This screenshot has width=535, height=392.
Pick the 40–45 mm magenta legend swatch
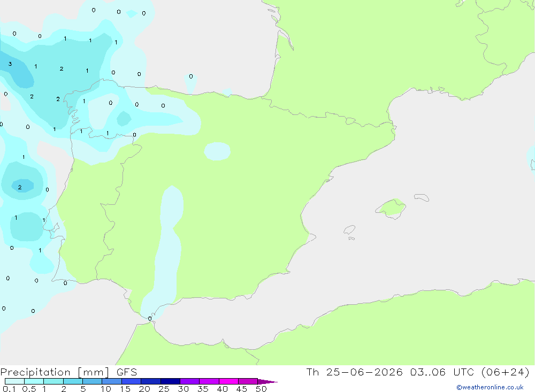pos(228,381)
